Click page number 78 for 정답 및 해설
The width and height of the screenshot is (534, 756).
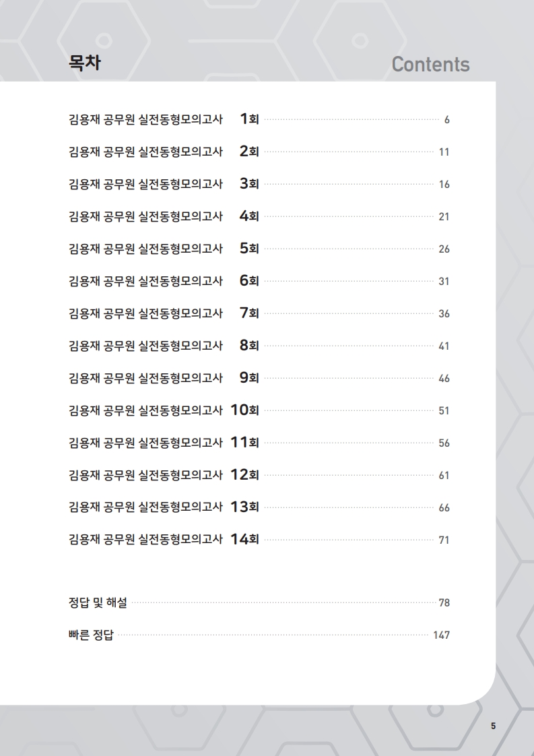coord(444,603)
